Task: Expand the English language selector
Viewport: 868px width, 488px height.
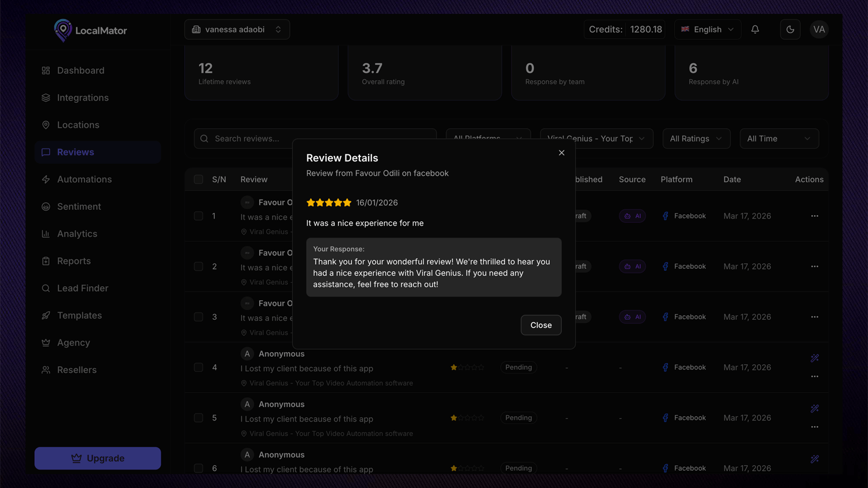Action: 707,29
